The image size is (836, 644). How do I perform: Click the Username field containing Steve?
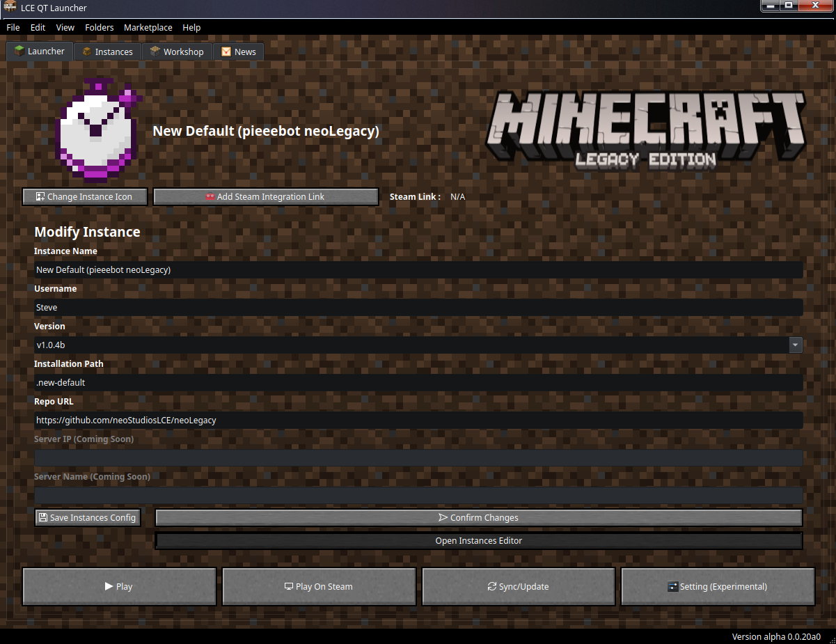(418, 307)
